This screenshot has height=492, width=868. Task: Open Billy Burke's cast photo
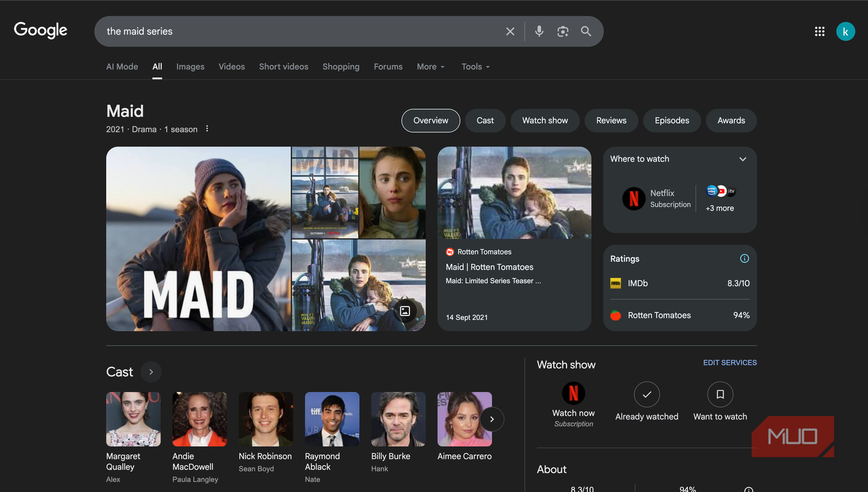tap(399, 419)
